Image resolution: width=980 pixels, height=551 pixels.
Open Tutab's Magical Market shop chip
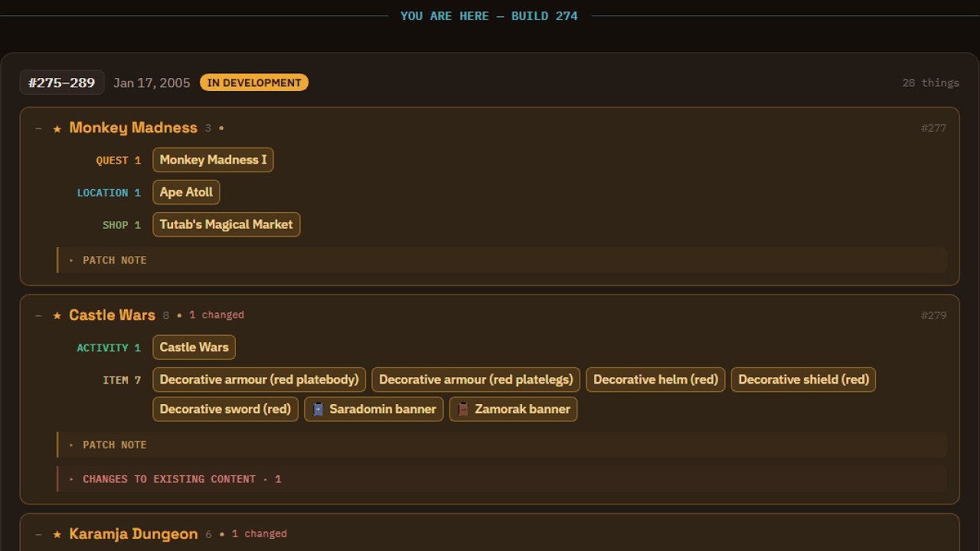[x=227, y=224]
